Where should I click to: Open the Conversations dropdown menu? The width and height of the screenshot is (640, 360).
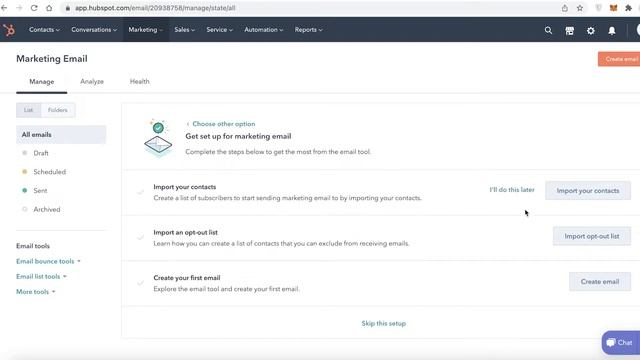coord(94,30)
